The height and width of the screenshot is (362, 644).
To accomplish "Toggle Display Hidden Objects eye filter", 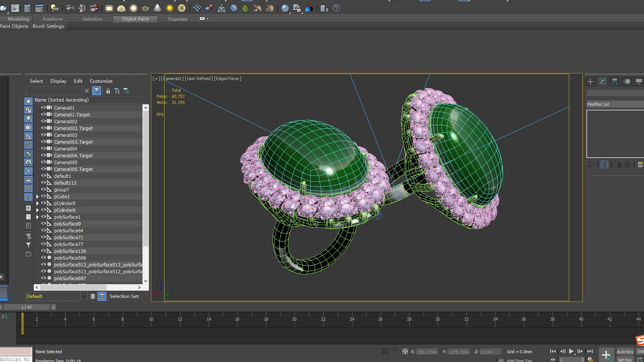I will (29, 197).
